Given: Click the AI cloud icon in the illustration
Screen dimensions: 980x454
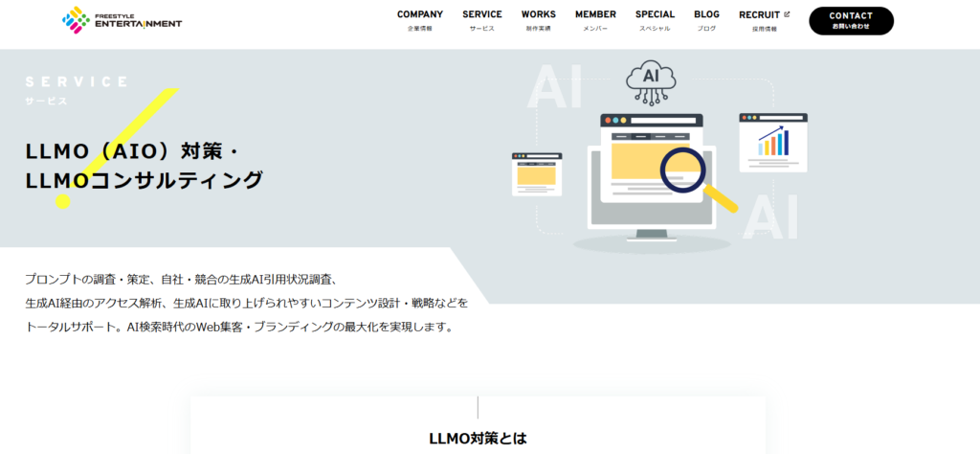Looking at the screenshot, I should click(651, 81).
